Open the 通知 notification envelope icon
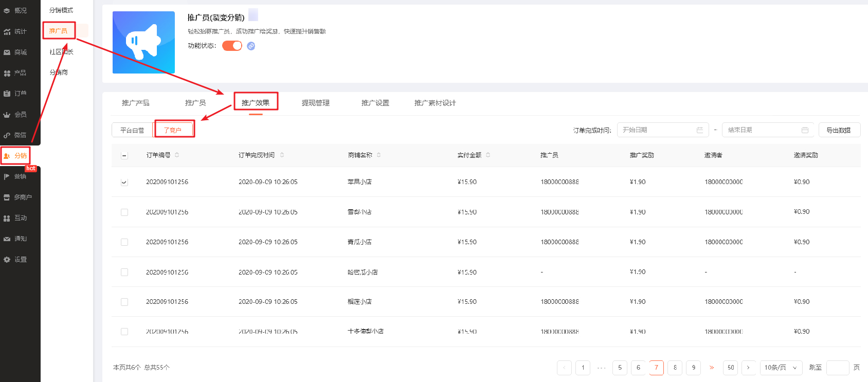The width and height of the screenshot is (868, 382). click(x=7, y=239)
